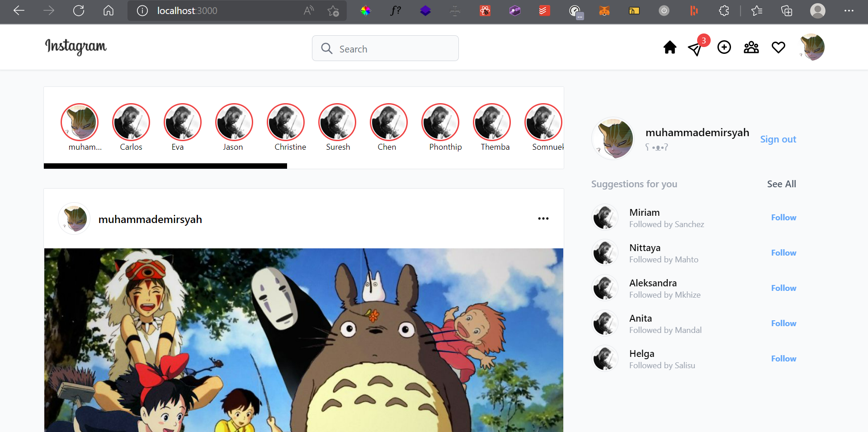The height and width of the screenshot is (432, 868).
Task: Open follower suggestions via the people icon
Action: (x=751, y=47)
